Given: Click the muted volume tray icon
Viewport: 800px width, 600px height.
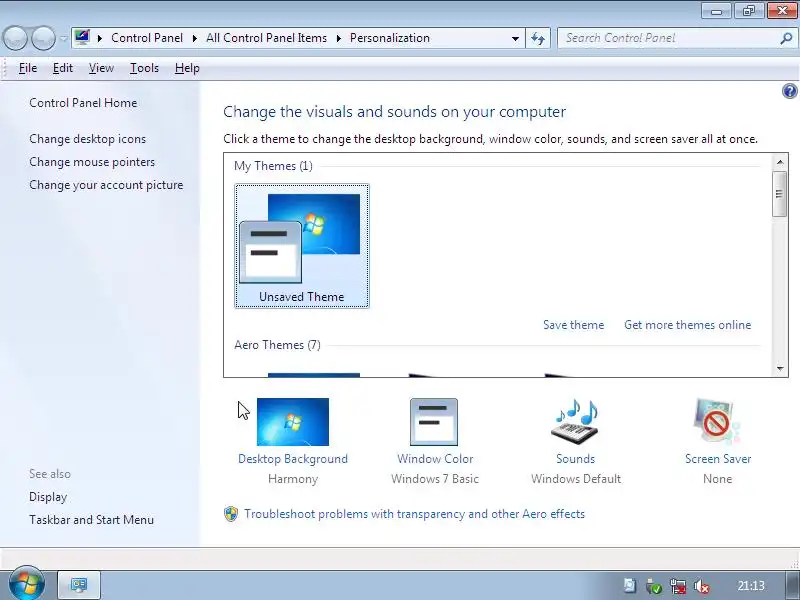Looking at the screenshot, I should point(702,586).
